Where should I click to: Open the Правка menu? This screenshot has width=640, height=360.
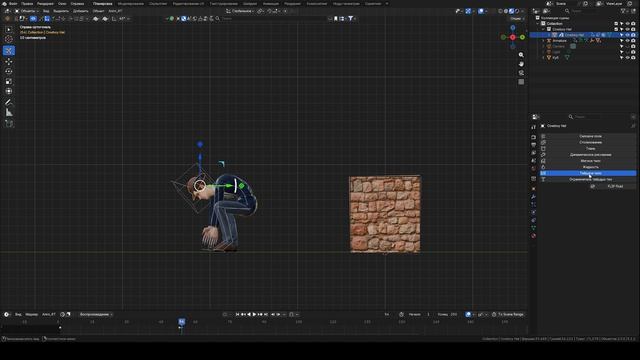(27, 3)
